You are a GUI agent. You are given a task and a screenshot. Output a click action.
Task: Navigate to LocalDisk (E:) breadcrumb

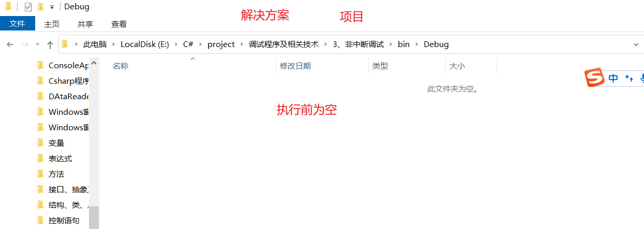click(x=145, y=44)
